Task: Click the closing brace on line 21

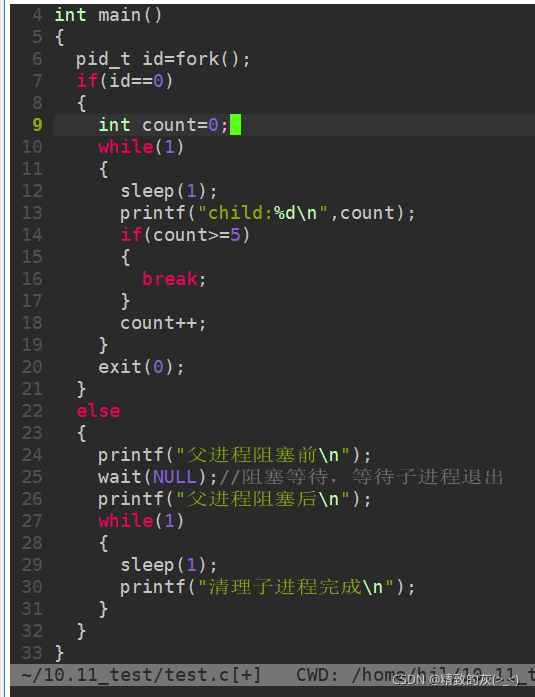Action: coord(81,390)
